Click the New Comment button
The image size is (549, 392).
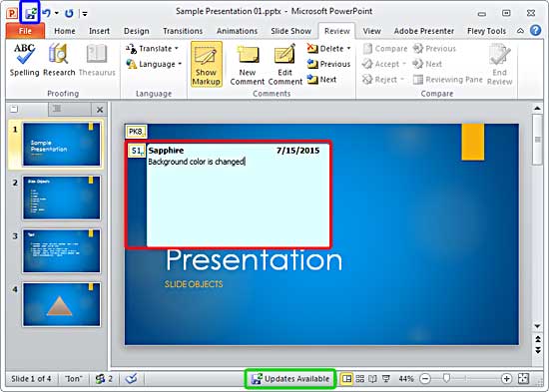pyautogui.click(x=248, y=65)
